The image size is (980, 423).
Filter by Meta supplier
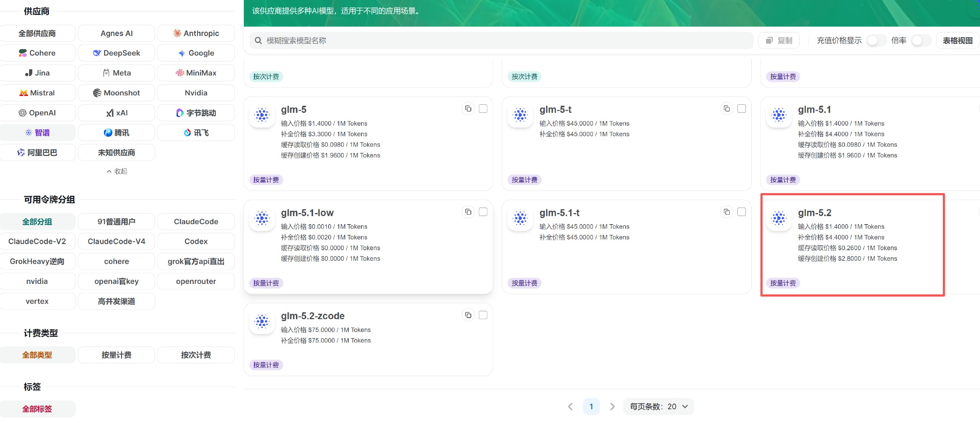[116, 73]
